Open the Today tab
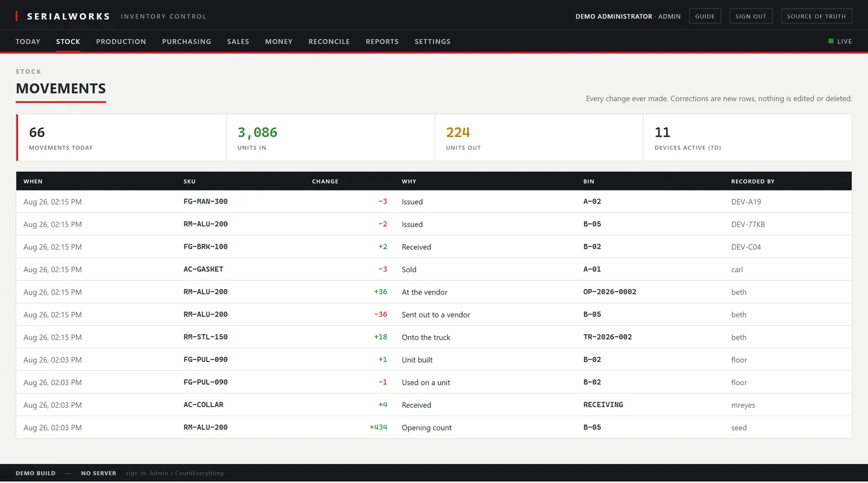Screen dimensions: 868x483 28,42
